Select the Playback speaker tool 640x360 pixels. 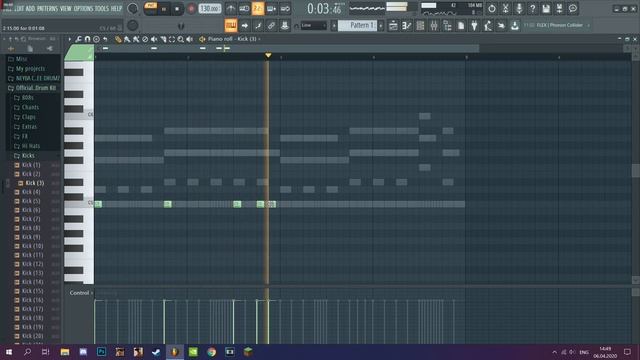click(x=190, y=39)
